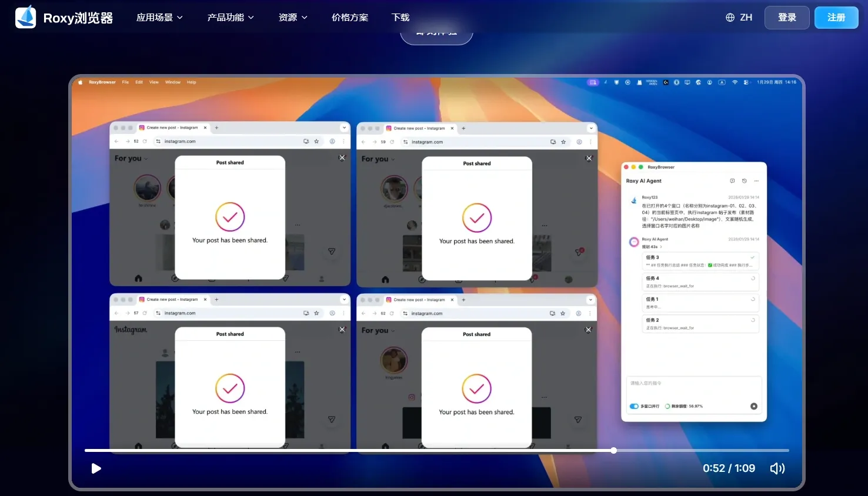Open the Edit menu in the macOS menu bar
Screen dimensions: 868x496
(139, 82)
